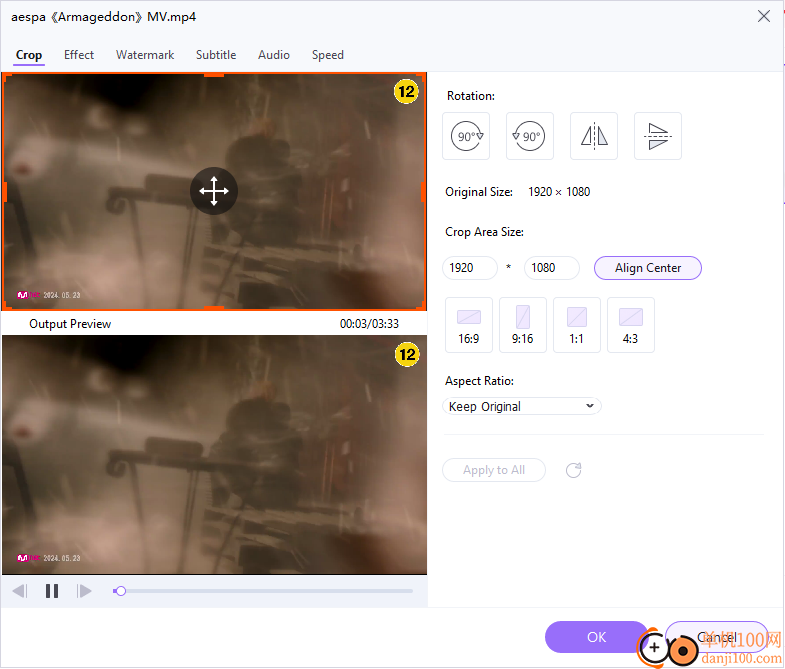Click the top-center crop handle

coord(214,75)
